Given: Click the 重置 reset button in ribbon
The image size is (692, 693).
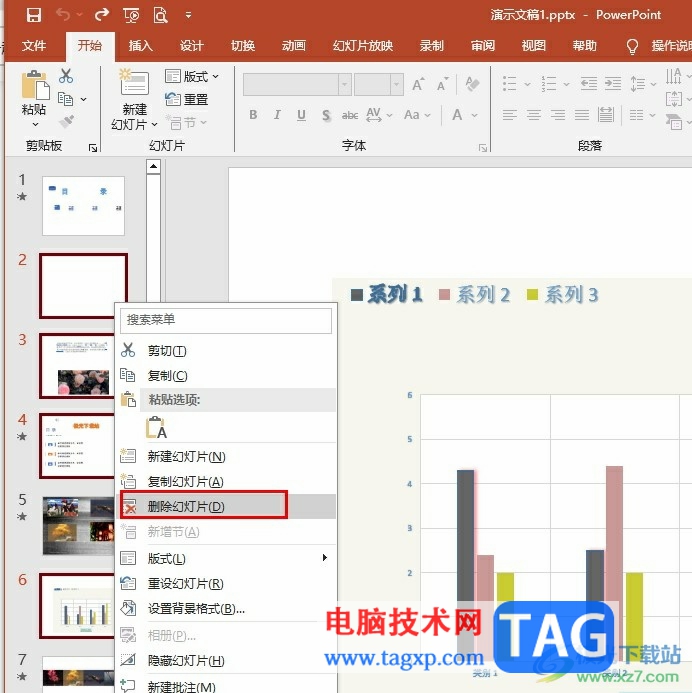Looking at the screenshot, I should click(186, 99).
